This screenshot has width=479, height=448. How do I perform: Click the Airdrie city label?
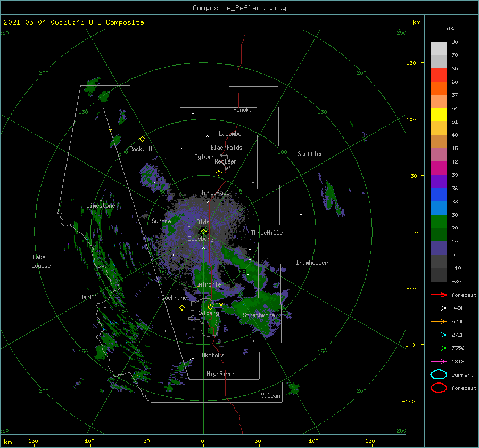(x=210, y=284)
